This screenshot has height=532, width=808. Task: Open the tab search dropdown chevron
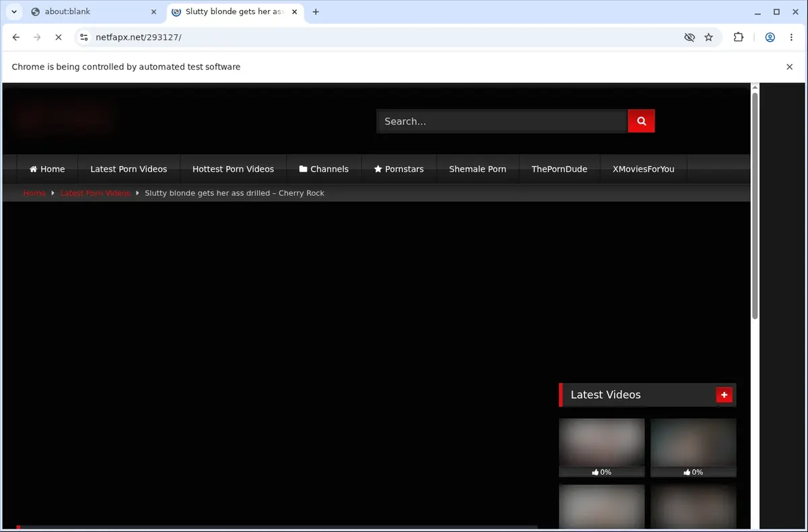tap(14, 11)
